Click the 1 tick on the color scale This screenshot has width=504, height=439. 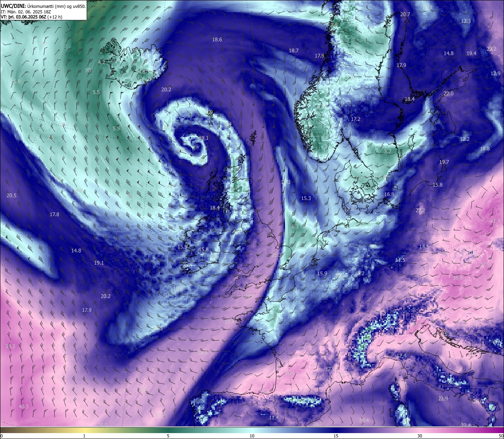pyautogui.click(x=84, y=436)
